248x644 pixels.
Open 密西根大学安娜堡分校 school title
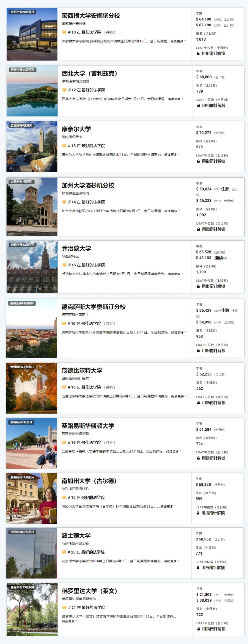pos(91,16)
